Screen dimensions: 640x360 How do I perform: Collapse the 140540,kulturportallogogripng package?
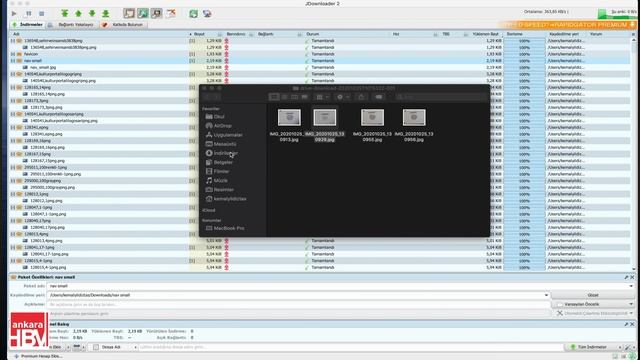coord(13,74)
